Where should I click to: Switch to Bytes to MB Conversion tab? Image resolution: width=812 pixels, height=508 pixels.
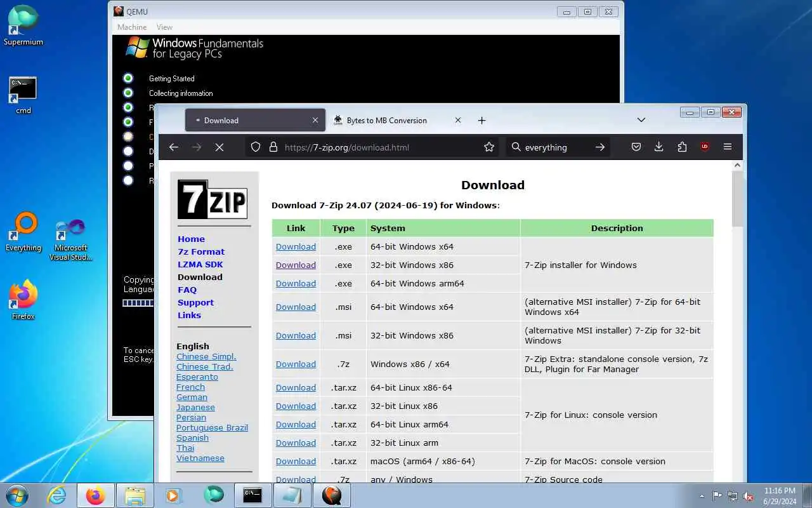point(398,120)
